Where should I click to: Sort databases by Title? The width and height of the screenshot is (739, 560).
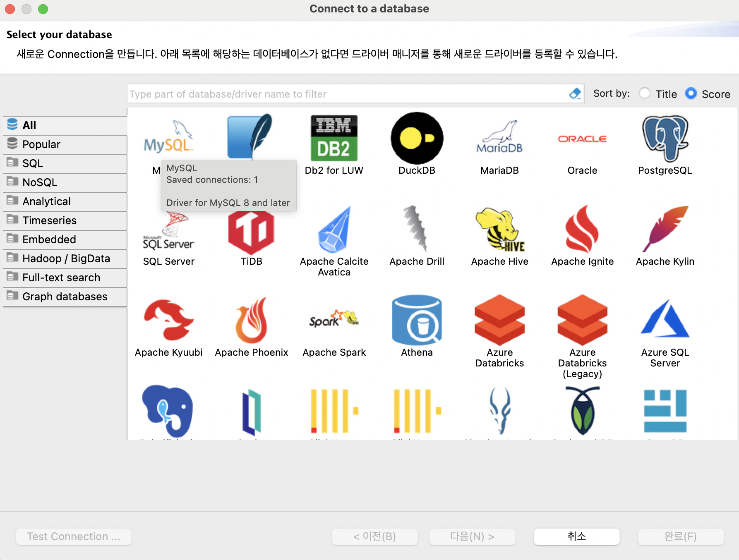click(x=658, y=94)
